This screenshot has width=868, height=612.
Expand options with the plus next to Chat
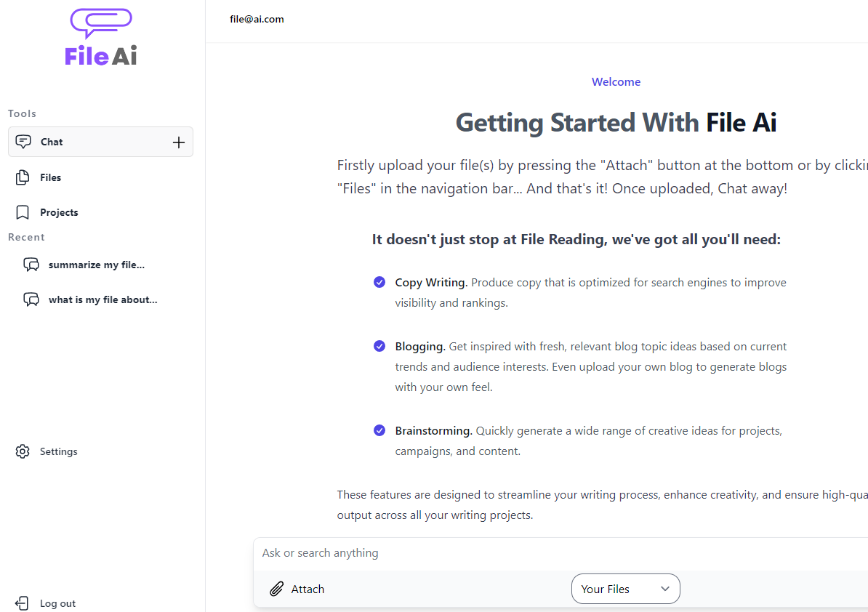179,142
